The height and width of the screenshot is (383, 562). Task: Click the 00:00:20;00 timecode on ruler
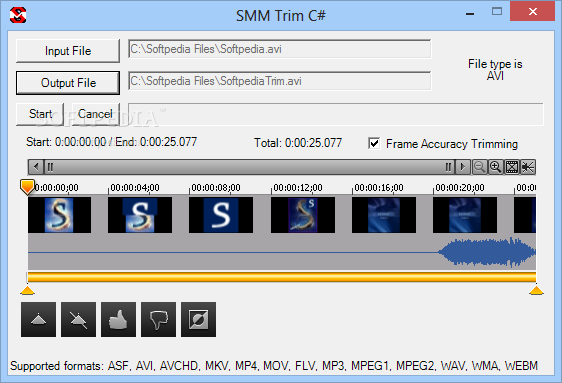(459, 188)
